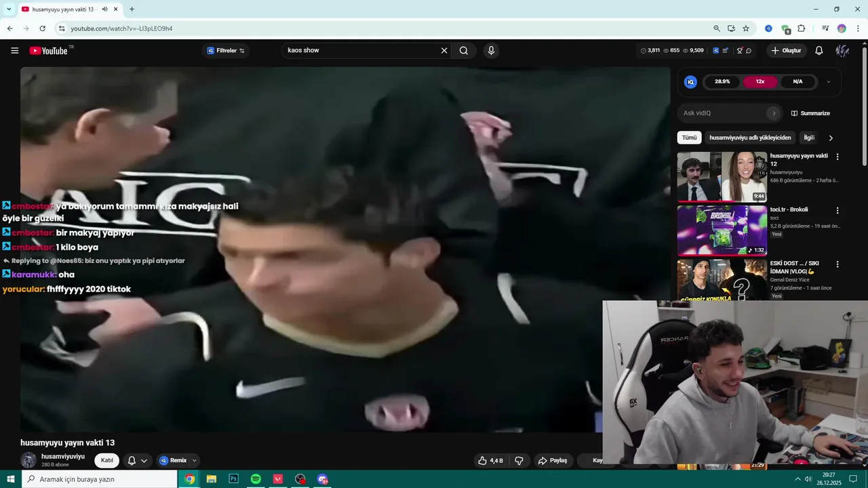This screenshot has width=868, height=488.
Task: Open the toci.tr Brokoli thumbnail
Action: [722, 230]
